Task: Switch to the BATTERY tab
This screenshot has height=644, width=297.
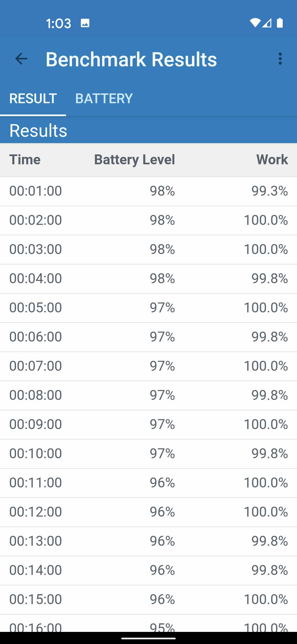Action: 104,99
